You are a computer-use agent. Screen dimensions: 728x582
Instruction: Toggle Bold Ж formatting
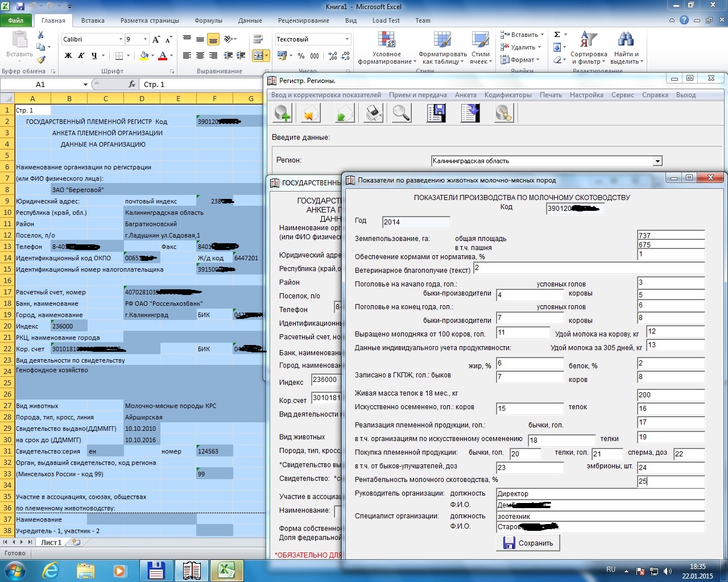(x=68, y=56)
